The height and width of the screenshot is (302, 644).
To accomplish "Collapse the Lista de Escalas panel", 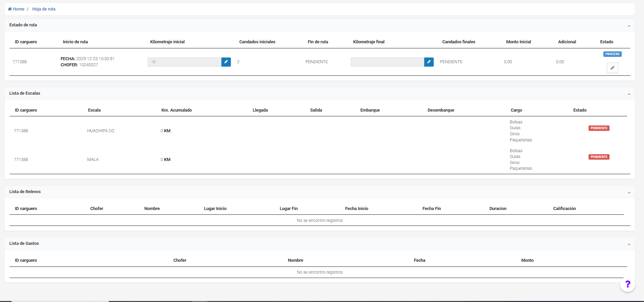I will (x=629, y=94).
